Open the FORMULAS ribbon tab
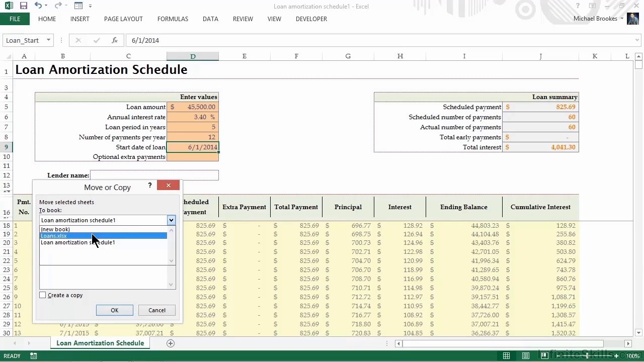644x362 pixels. (x=173, y=19)
